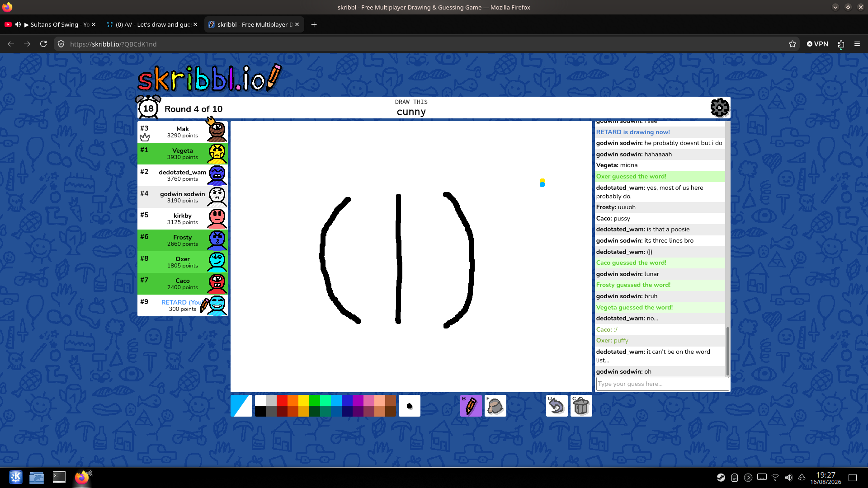
Task: Click the current color preview box
Action: (241, 406)
